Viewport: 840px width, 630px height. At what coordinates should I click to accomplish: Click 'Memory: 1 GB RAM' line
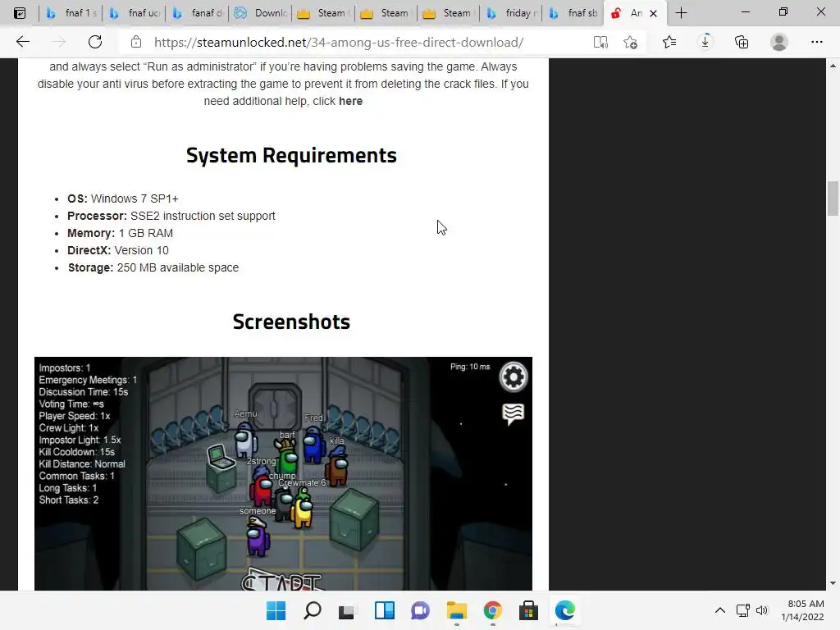tap(120, 233)
